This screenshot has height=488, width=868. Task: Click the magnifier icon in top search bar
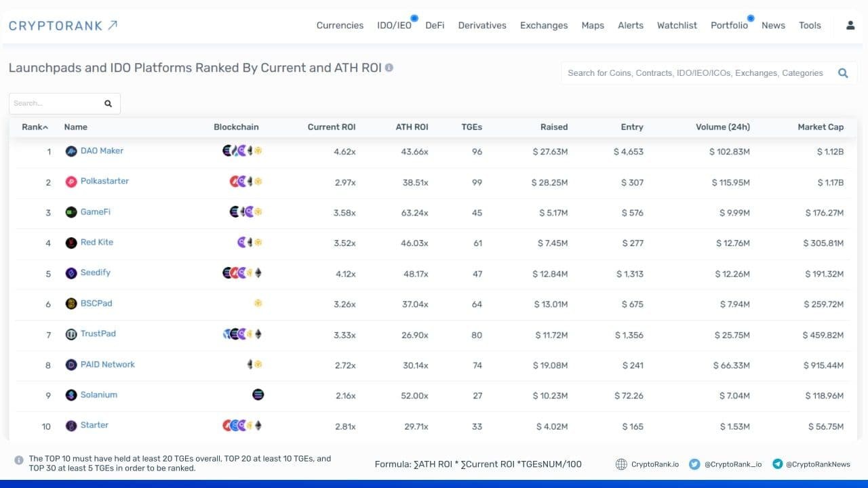[x=843, y=73]
